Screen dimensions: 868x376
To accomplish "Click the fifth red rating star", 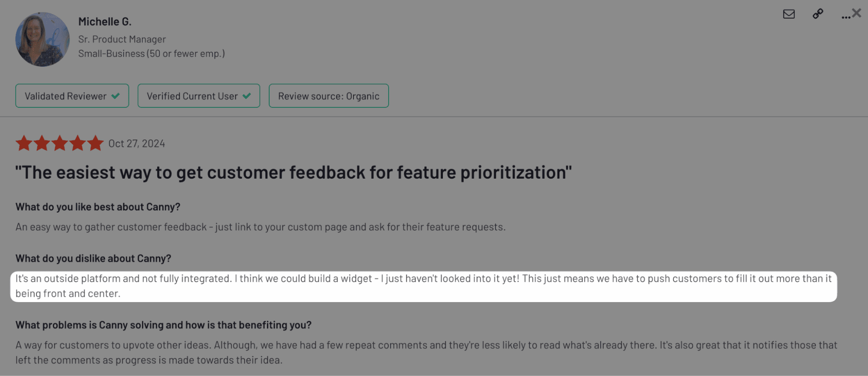I will coord(95,143).
